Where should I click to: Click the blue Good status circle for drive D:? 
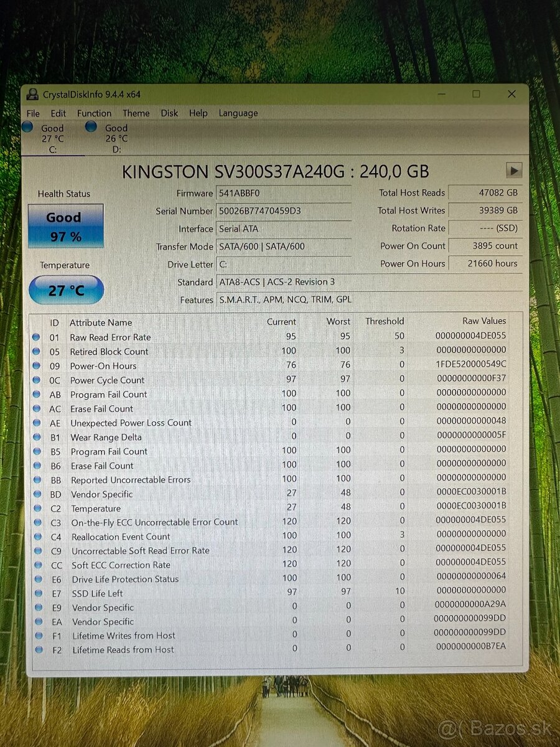click(91, 126)
